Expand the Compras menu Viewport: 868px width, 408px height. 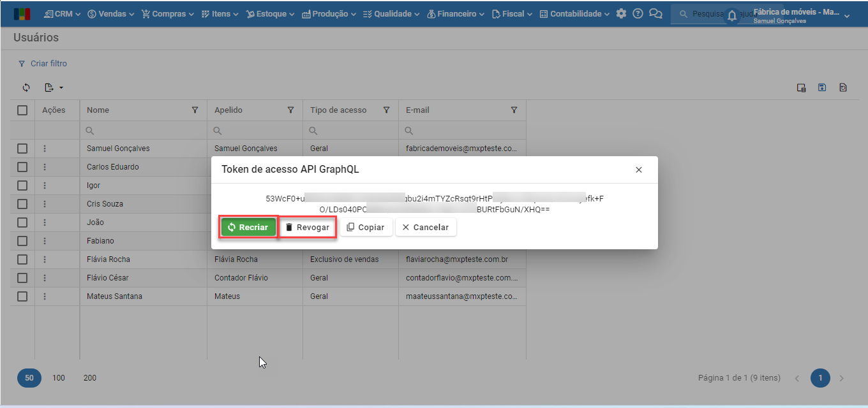[x=168, y=13]
